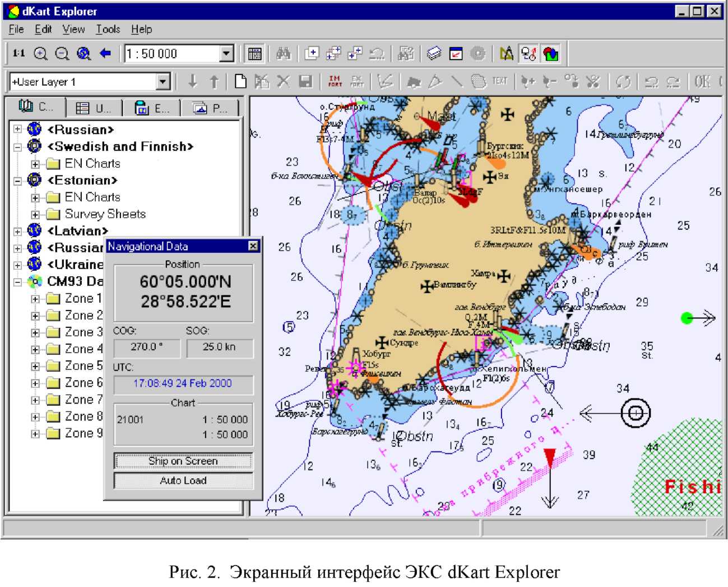Expand the Zone 5 folder
Image resolution: width=728 pixels, height=587 pixels.
tap(35, 366)
